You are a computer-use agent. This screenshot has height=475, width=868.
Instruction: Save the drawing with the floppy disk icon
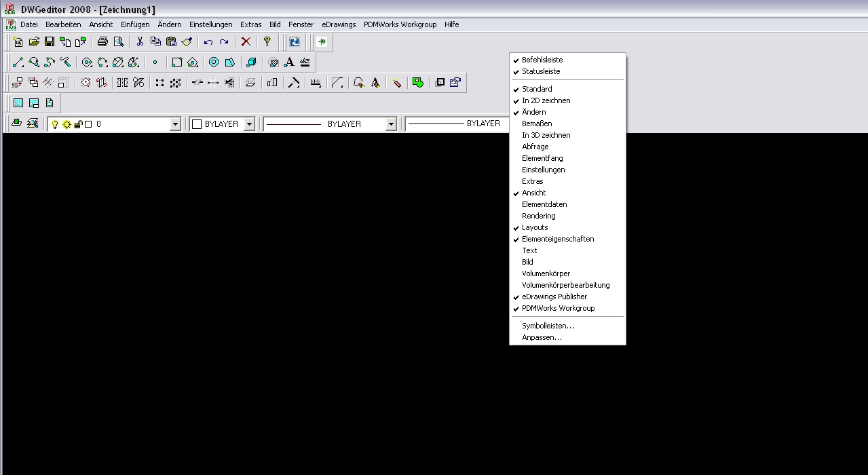pyautogui.click(x=50, y=42)
